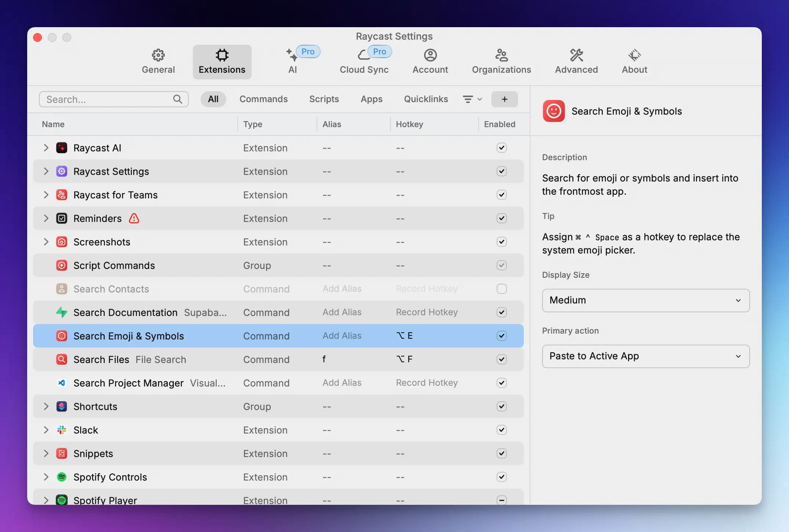Image resolution: width=789 pixels, height=532 pixels.
Task: Click the Raycast AI icon
Action: tap(62, 148)
